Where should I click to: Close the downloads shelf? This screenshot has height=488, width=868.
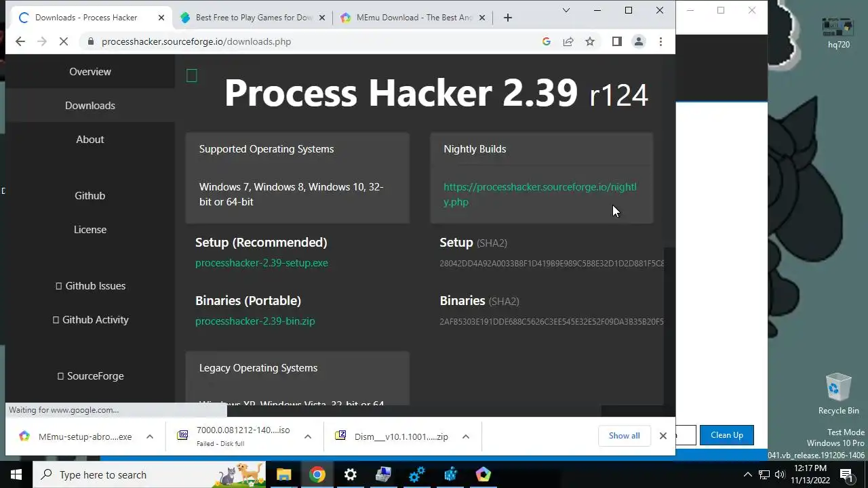coord(663,436)
